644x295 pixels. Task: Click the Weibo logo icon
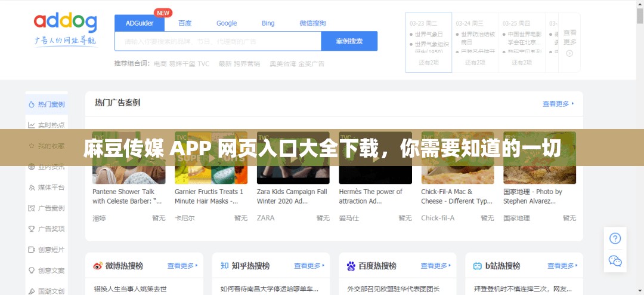(98, 266)
